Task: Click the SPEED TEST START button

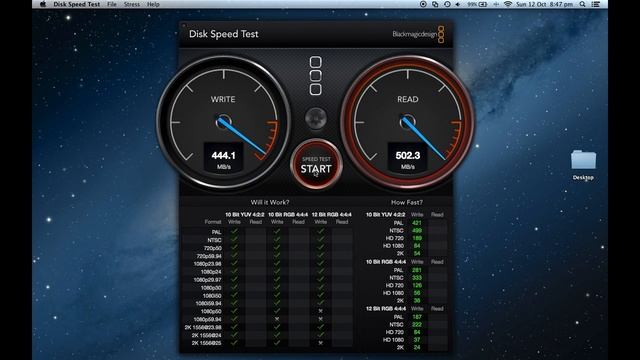Action: pyautogui.click(x=316, y=164)
